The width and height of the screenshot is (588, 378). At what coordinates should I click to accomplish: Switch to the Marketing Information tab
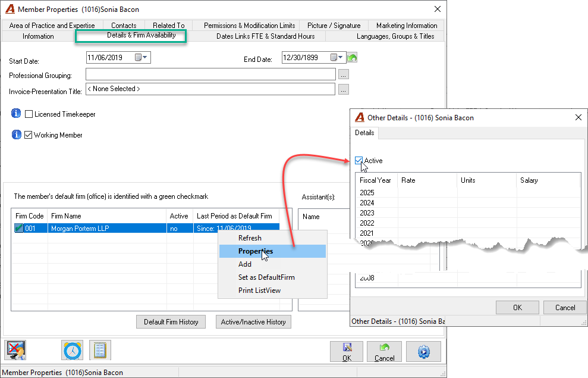[407, 25]
